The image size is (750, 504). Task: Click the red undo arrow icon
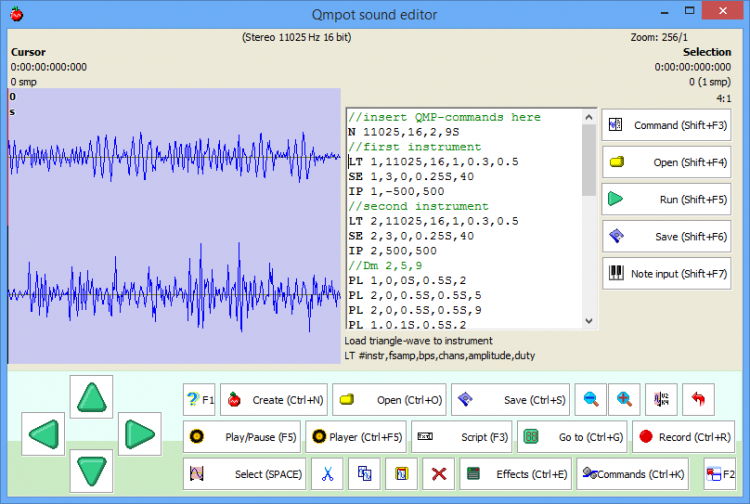(x=696, y=400)
